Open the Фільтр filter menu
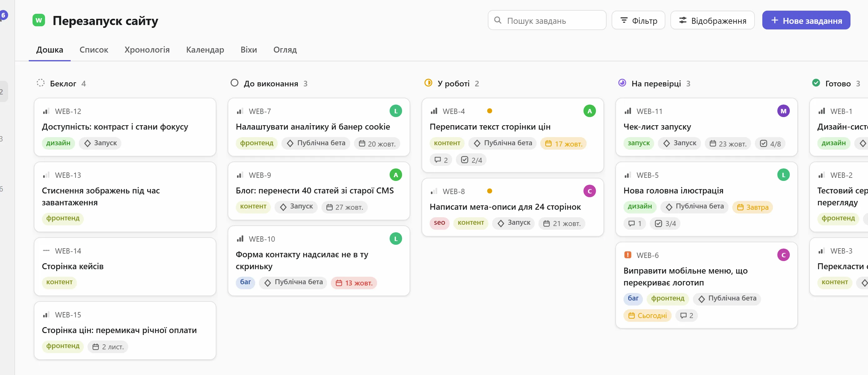The width and height of the screenshot is (868, 375). [638, 20]
